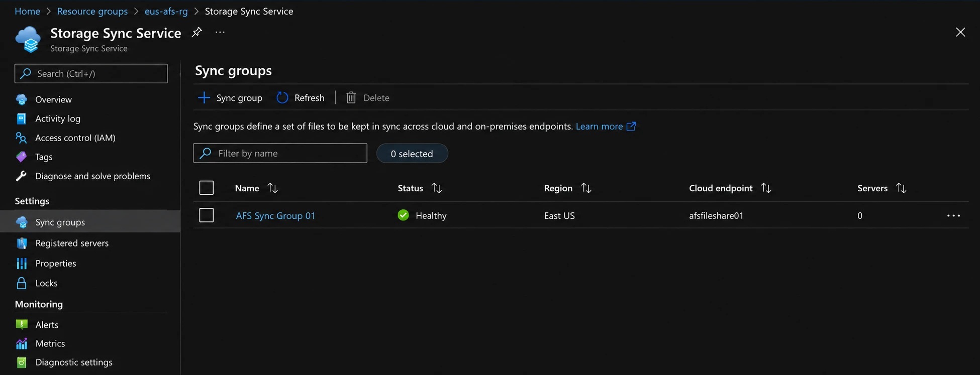Click the Metrics chart icon
This screenshot has height=375, width=980.
coord(22,343)
